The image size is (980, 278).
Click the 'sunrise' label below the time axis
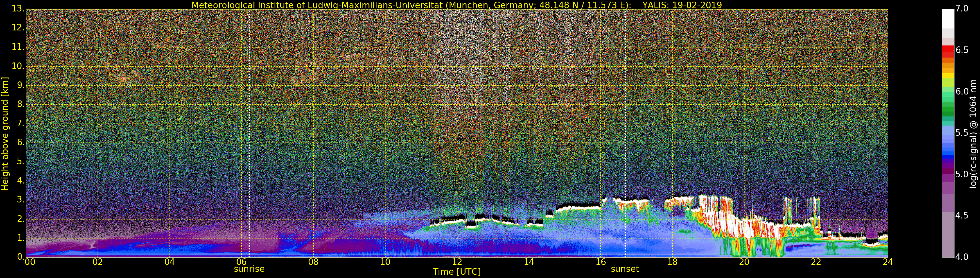pyautogui.click(x=249, y=269)
